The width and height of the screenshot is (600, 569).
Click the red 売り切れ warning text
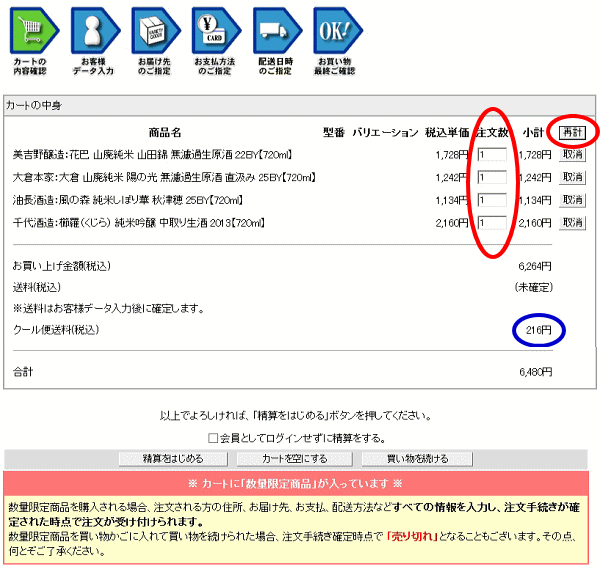[412, 536]
